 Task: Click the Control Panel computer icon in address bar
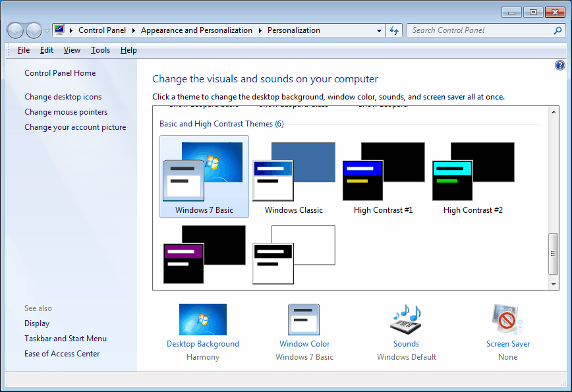(x=59, y=30)
